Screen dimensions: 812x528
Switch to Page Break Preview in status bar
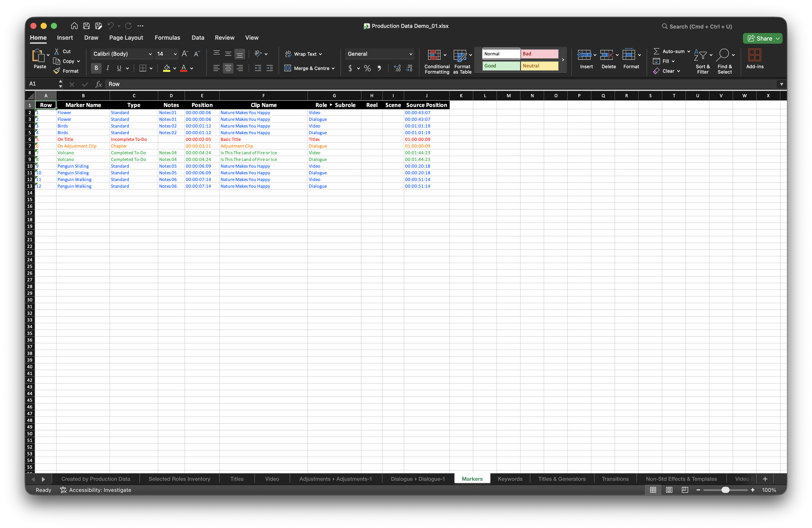pyautogui.click(x=685, y=490)
